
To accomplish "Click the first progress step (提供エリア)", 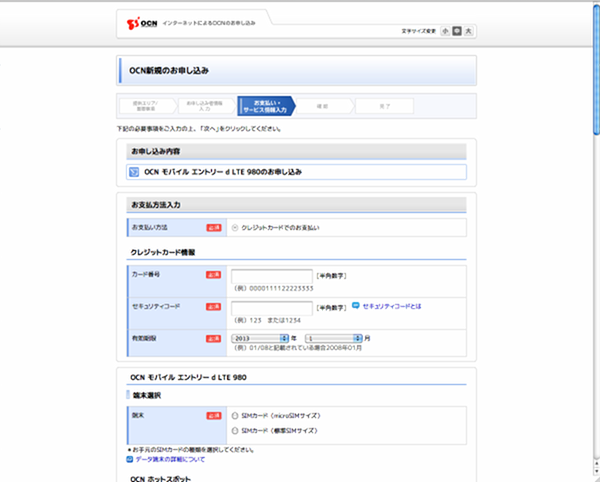I will tap(146, 106).
